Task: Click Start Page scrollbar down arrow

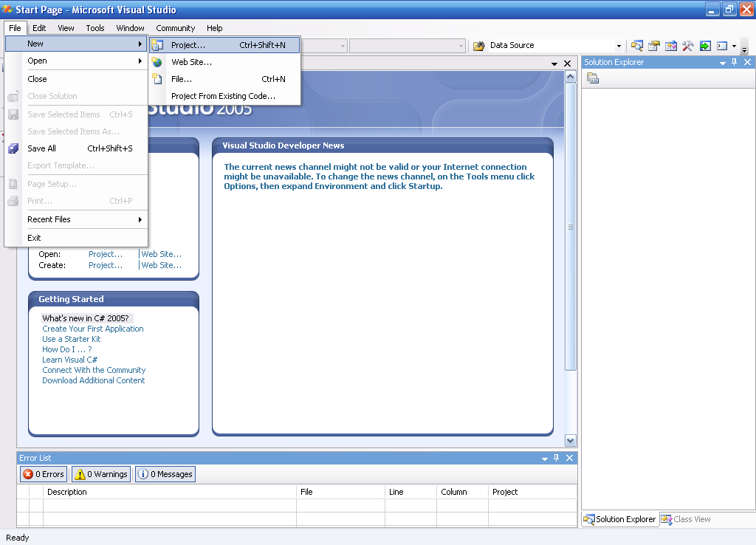Action: (571, 440)
